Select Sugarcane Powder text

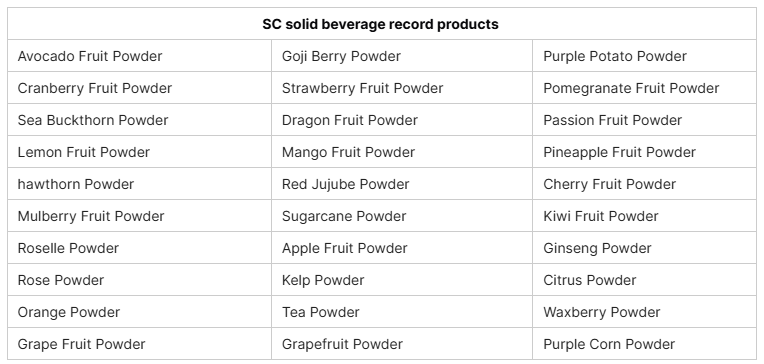[344, 216]
